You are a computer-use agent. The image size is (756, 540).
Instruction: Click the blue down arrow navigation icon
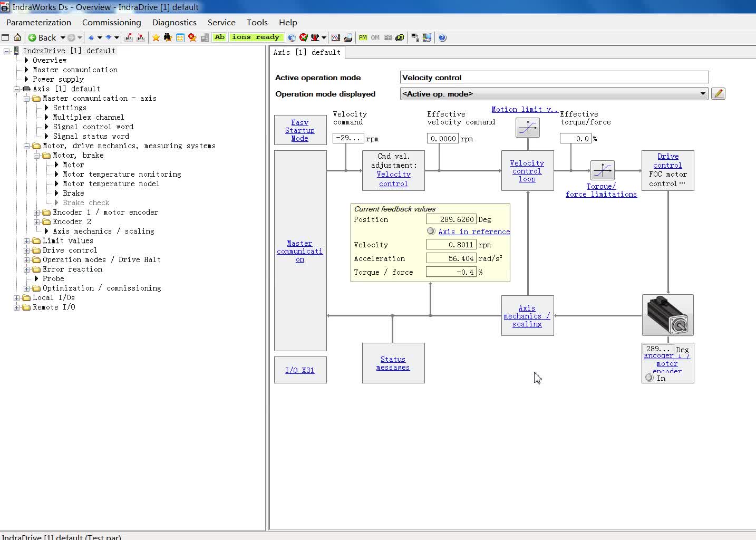click(108, 37)
